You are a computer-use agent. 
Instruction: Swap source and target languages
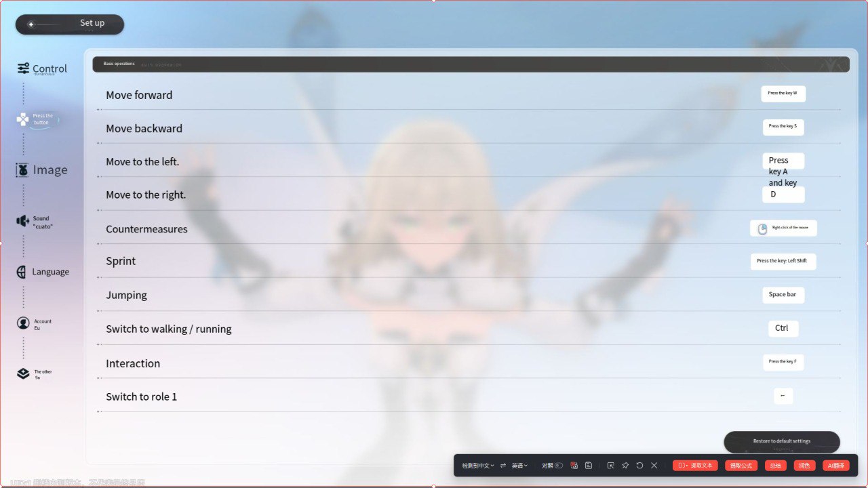[503, 466]
